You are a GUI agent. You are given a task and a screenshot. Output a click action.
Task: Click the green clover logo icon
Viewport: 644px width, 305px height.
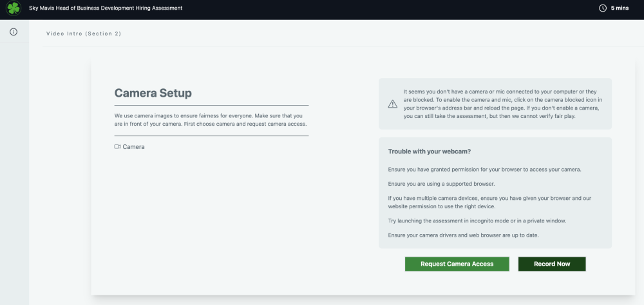click(14, 8)
